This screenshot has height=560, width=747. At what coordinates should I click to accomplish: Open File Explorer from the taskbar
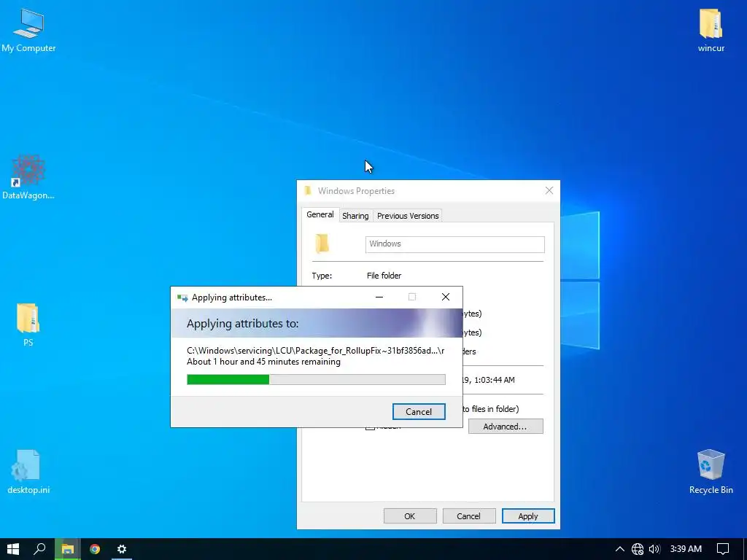[68, 549]
